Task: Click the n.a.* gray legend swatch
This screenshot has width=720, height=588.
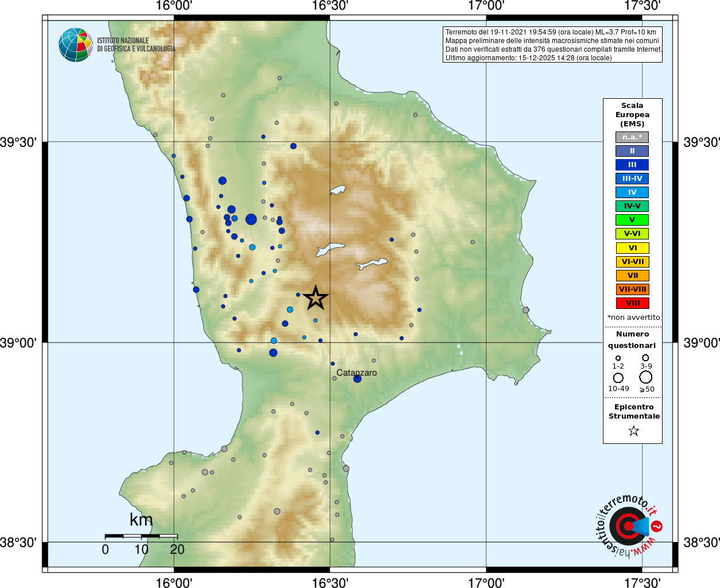Action: pyautogui.click(x=632, y=137)
